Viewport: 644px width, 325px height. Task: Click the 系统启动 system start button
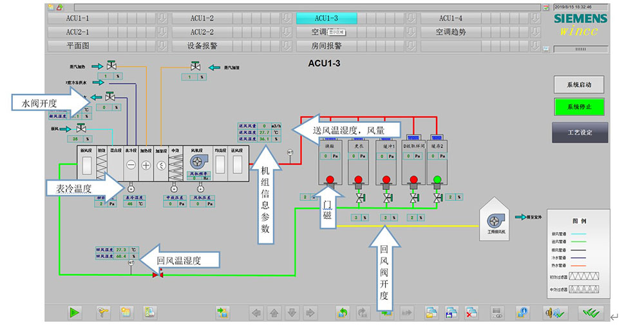tap(579, 85)
